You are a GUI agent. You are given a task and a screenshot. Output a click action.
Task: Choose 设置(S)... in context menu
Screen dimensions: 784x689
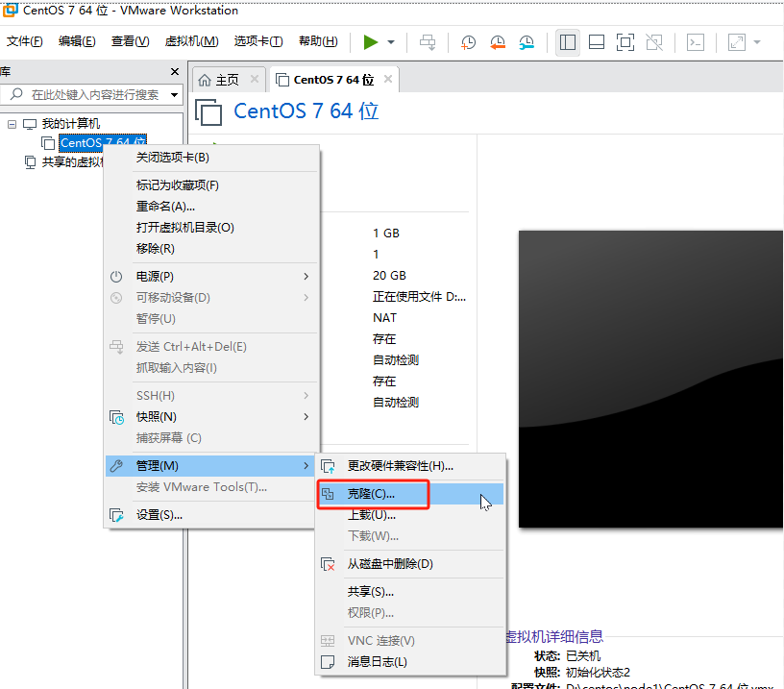click(x=212, y=515)
